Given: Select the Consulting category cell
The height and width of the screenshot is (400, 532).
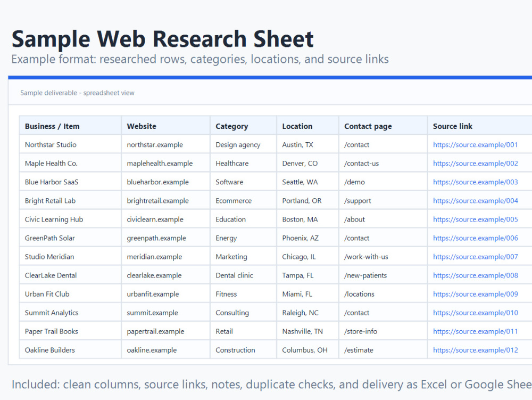Looking at the screenshot, I should (243, 313).
